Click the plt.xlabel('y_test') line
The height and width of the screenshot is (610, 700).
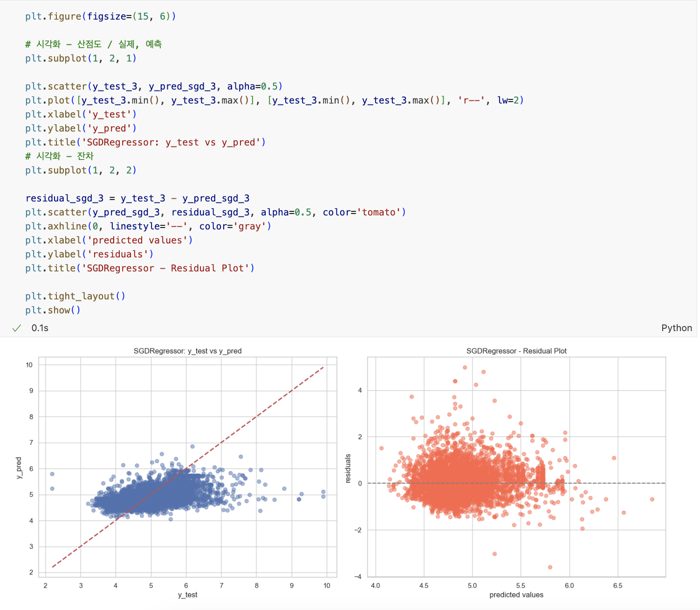coord(81,114)
